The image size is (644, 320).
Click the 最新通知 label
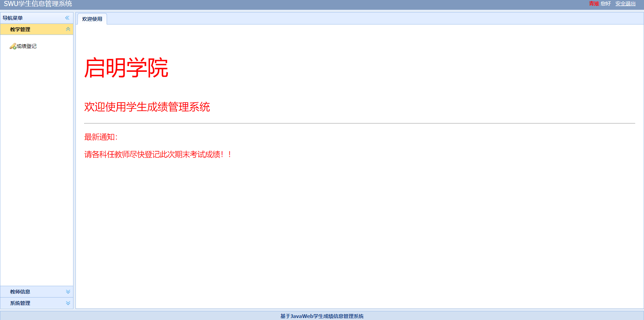tap(101, 137)
